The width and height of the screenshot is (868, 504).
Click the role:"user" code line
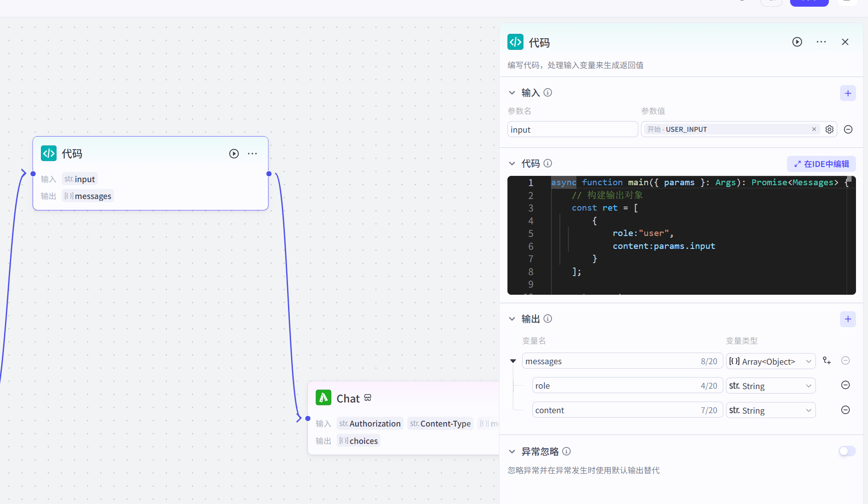643,233
